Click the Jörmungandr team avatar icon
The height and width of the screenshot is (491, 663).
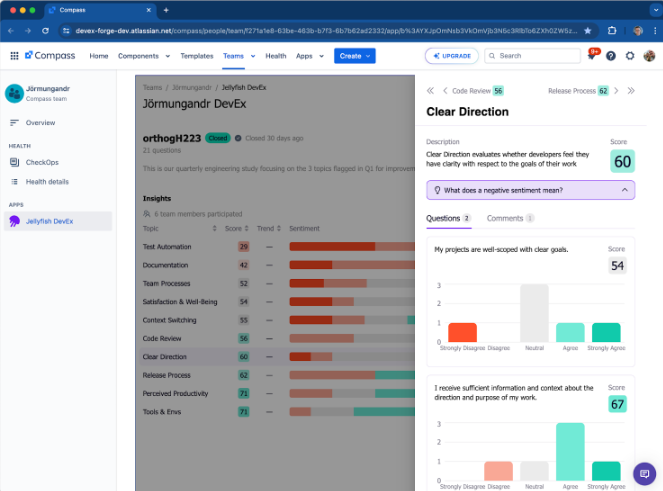14,94
